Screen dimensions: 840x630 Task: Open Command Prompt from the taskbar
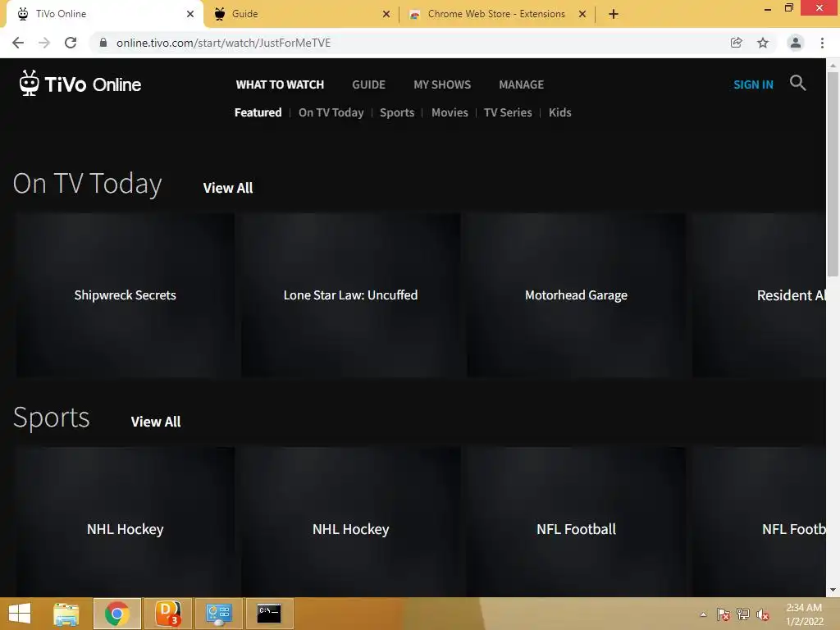click(x=269, y=614)
